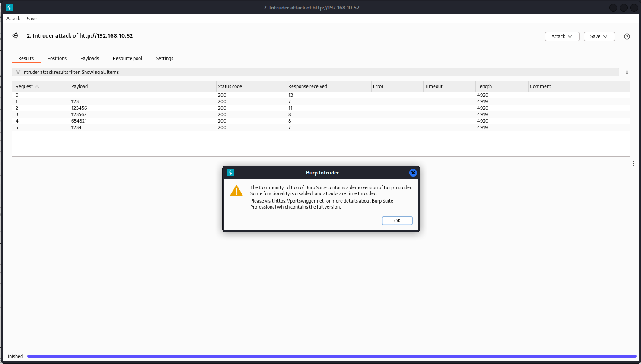
Task: Select the row with payload 654321
Action: pyautogui.click(x=321, y=121)
